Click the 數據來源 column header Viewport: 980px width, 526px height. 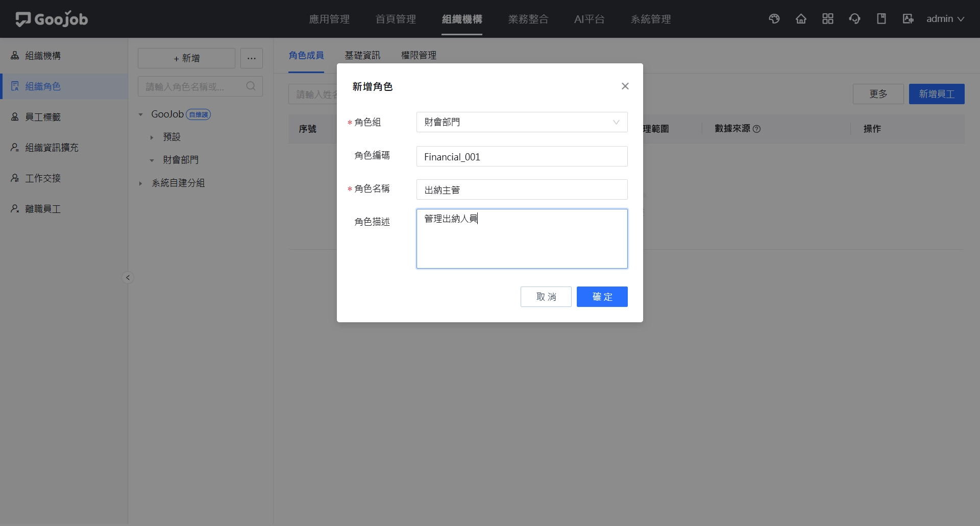[x=732, y=129]
